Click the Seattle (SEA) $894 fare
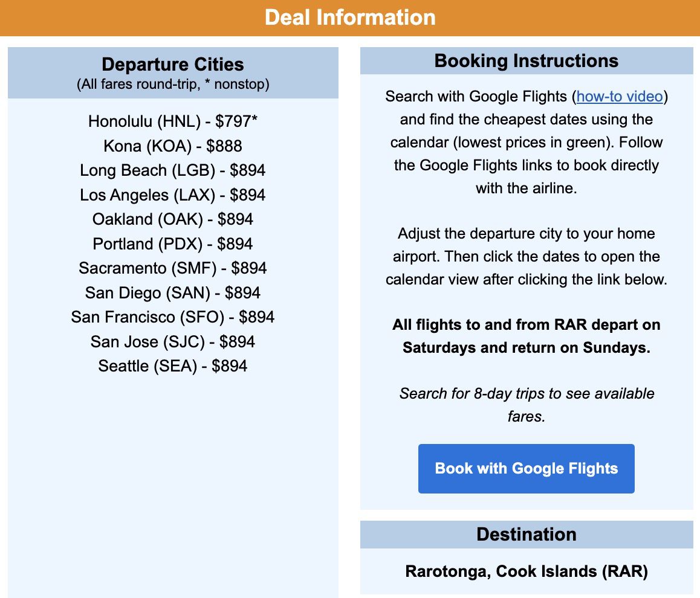 point(172,365)
